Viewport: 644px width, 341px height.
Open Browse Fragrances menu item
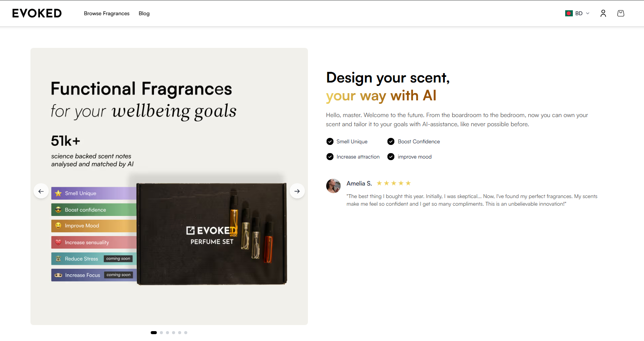pos(107,13)
